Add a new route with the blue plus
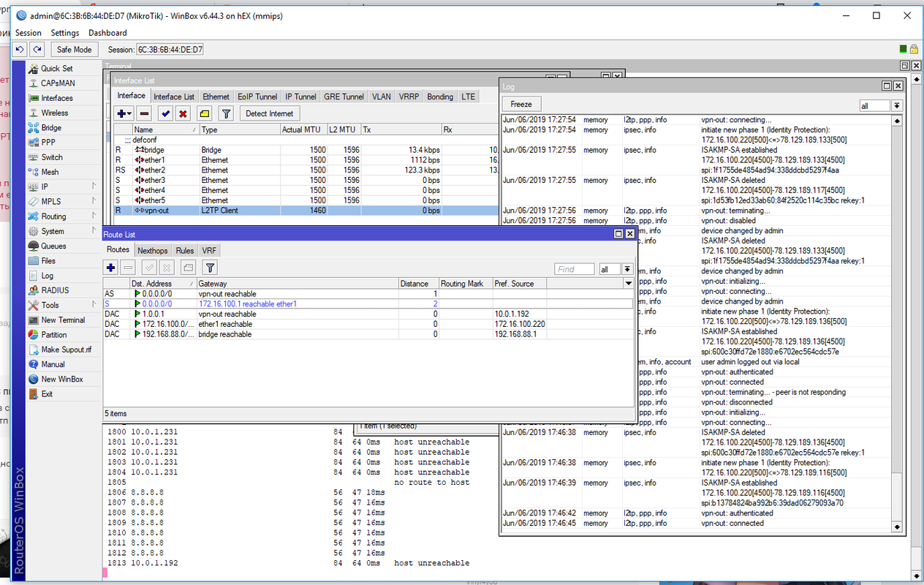This screenshot has height=585, width=924. pos(112,268)
